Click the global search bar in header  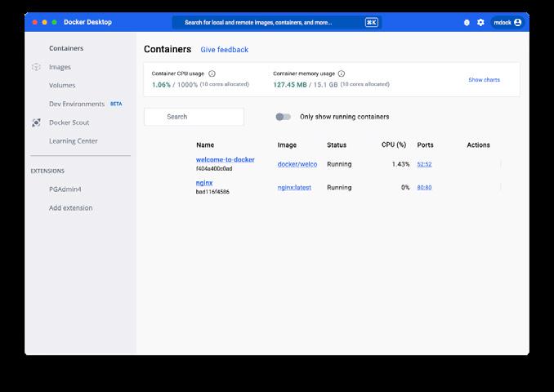point(277,22)
